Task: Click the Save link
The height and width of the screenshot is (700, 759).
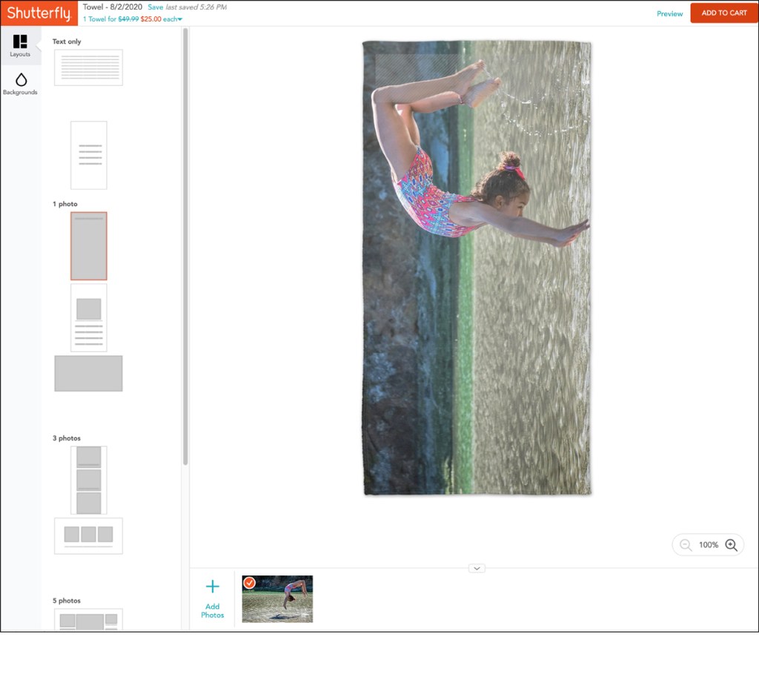Action: coord(155,7)
